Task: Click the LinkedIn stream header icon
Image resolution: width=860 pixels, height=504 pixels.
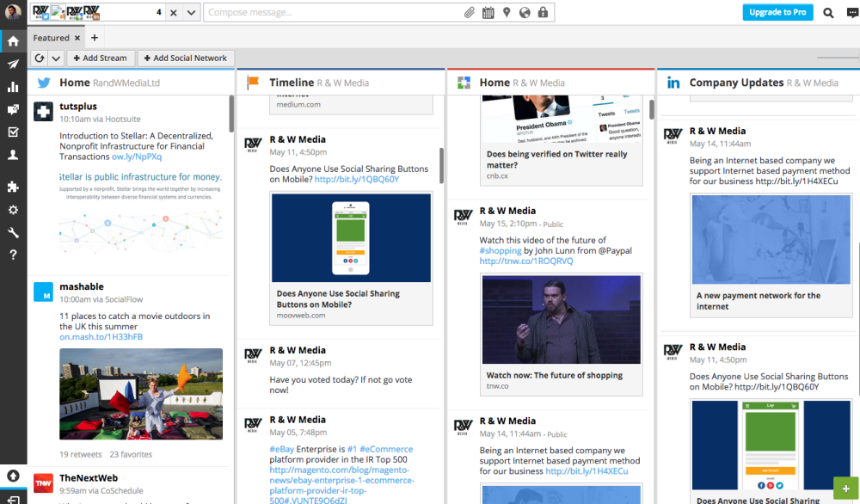Action: 673,83
